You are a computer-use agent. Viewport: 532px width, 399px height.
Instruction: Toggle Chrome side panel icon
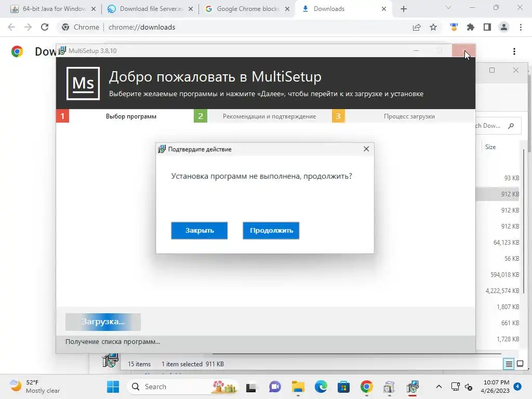click(x=487, y=27)
